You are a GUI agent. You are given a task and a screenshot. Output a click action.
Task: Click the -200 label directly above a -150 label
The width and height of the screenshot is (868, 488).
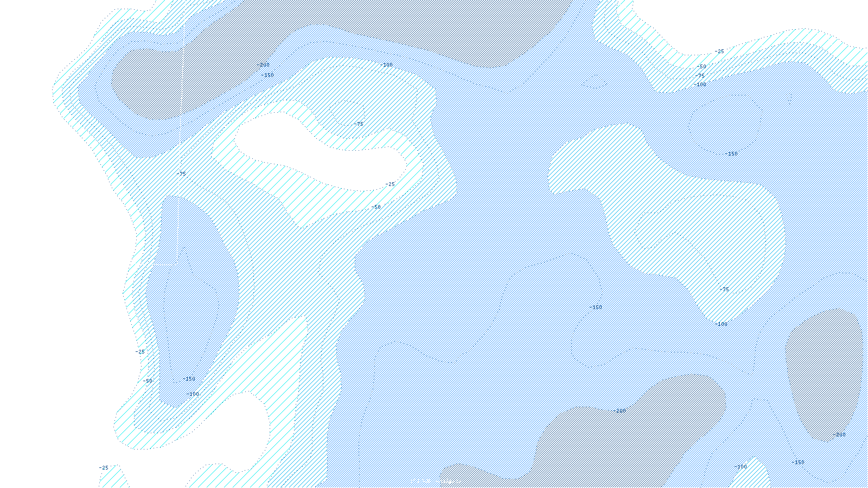pyautogui.click(x=263, y=65)
